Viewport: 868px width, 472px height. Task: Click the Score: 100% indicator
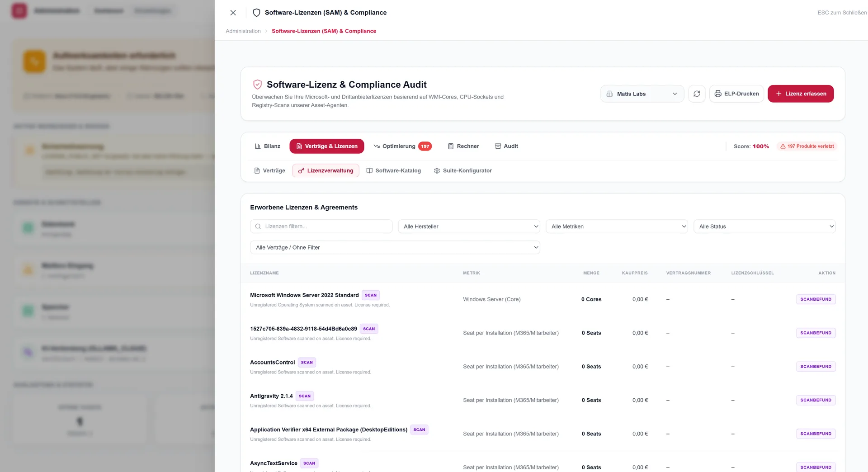(x=751, y=146)
